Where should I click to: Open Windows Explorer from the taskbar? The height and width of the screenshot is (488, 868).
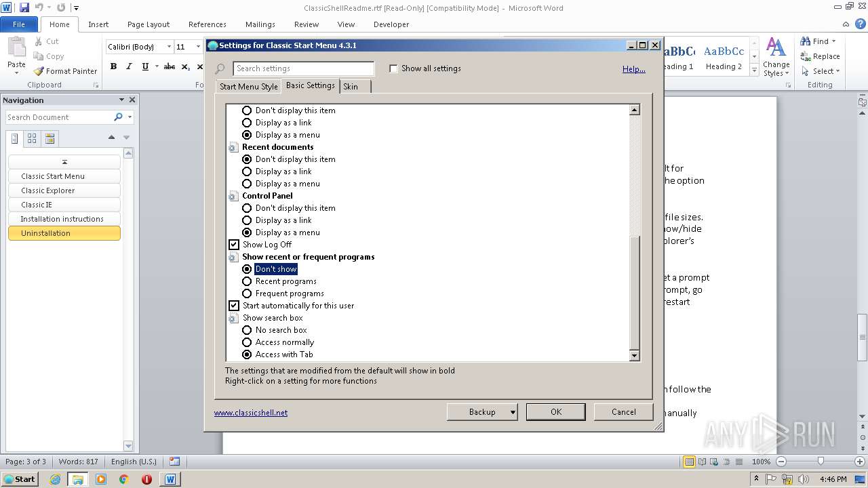coord(78,479)
